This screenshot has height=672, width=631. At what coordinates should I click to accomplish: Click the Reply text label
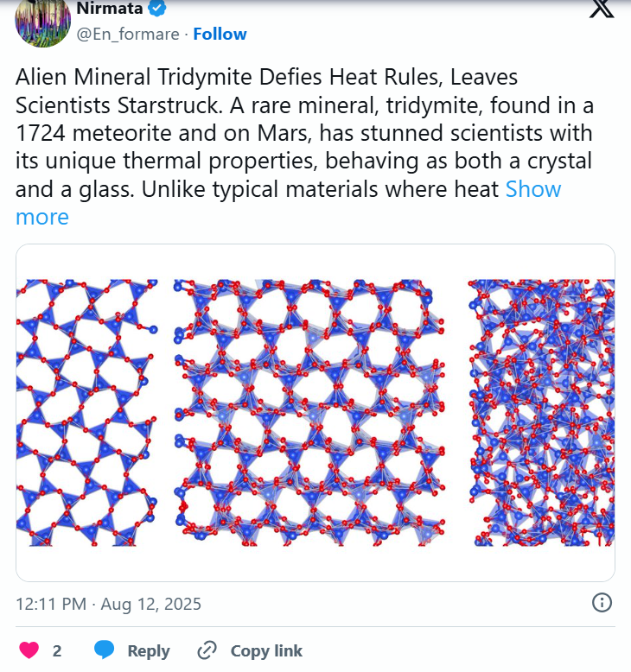[x=149, y=650]
